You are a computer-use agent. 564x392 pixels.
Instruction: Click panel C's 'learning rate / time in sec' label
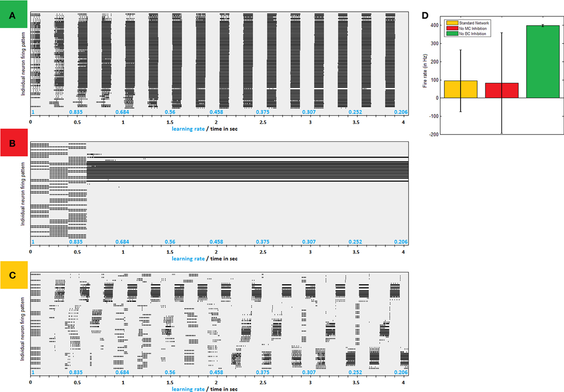click(205, 388)
